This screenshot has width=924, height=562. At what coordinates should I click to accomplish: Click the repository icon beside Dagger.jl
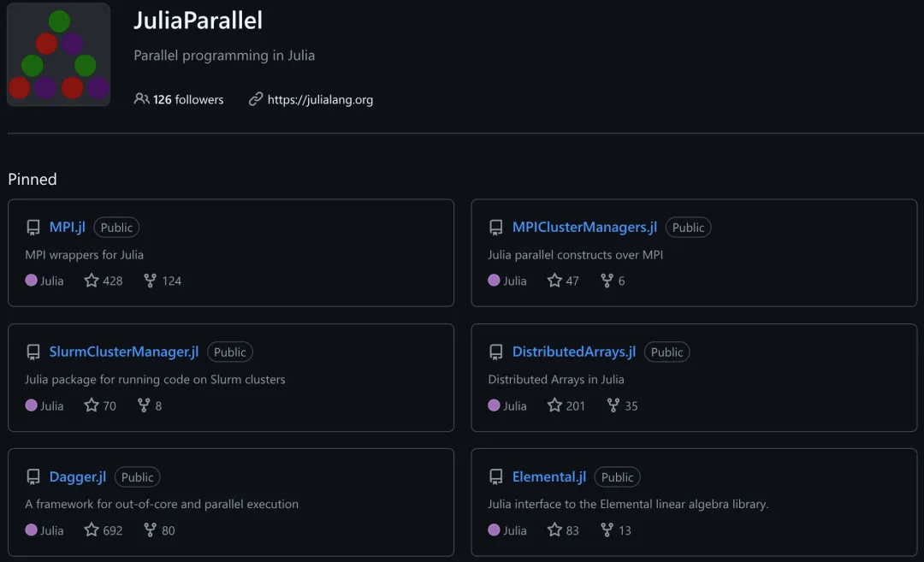[33, 477]
